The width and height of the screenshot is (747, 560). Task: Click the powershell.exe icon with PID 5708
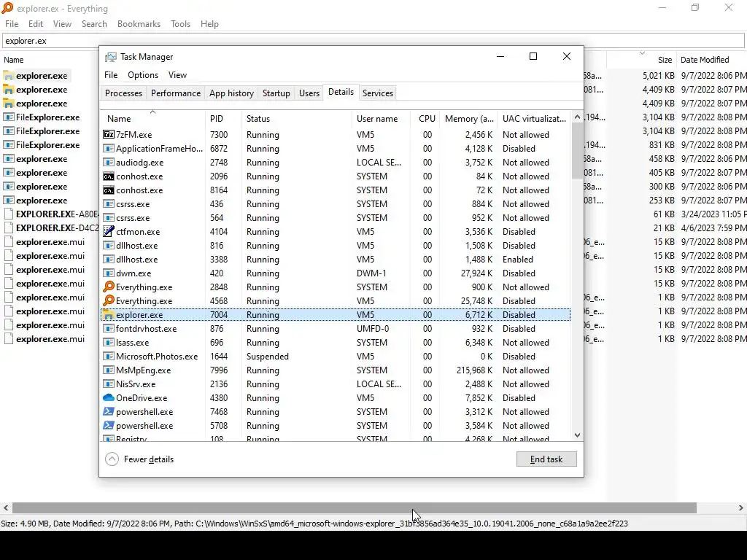pyautogui.click(x=109, y=425)
